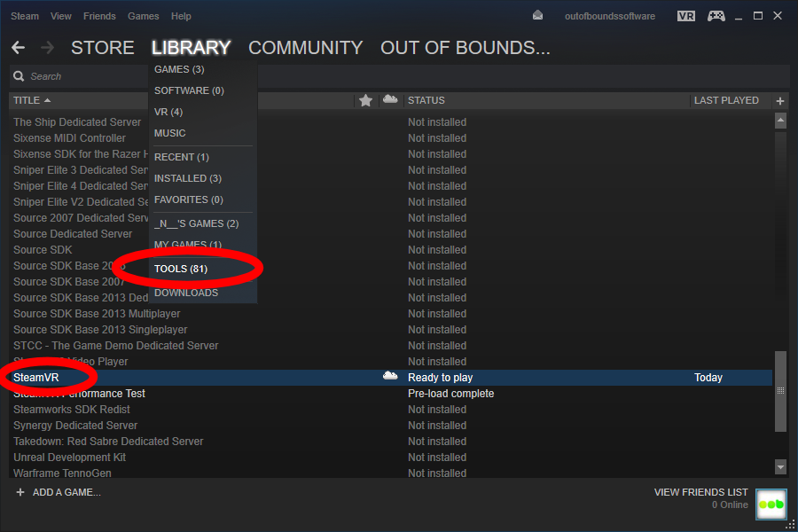Open the inbox envelope icon
This screenshot has height=532, width=798.
(537, 16)
